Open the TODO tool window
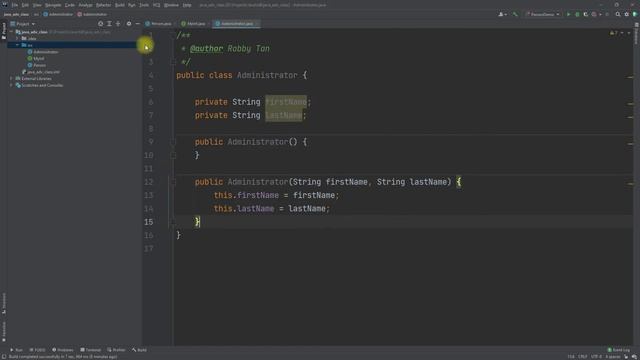640x360 pixels. point(38,350)
